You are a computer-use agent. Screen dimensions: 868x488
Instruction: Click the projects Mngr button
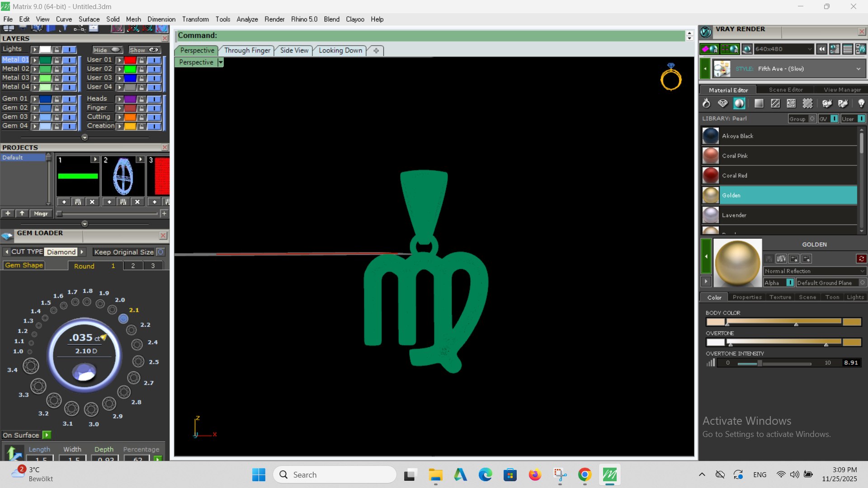(x=41, y=214)
